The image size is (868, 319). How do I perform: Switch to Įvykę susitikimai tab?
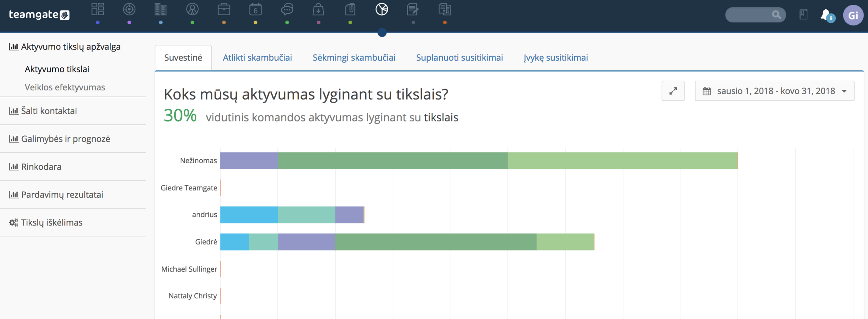[x=556, y=58]
